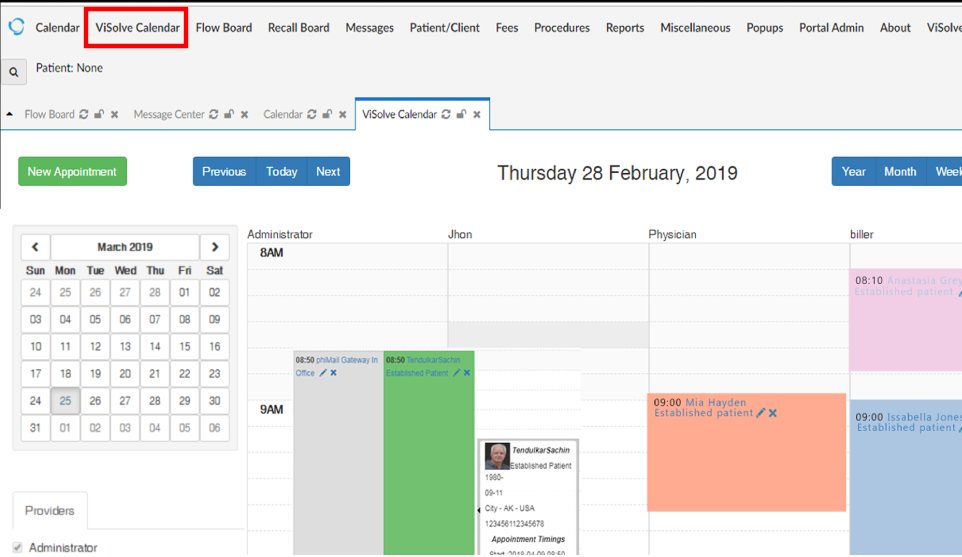Click the lock icon on Message Center tab
This screenshot has height=557, width=962.
tap(229, 115)
